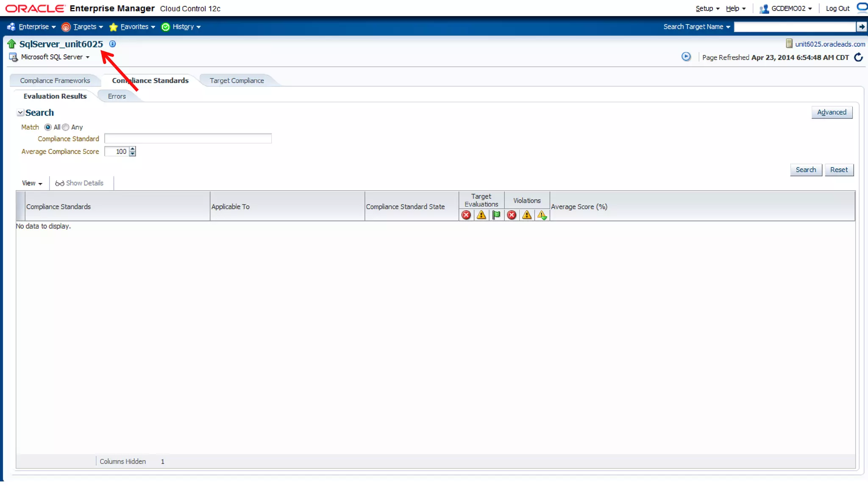Click the Enterprise menu icon
The width and height of the screenshot is (868, 488).
coord(11,27)
